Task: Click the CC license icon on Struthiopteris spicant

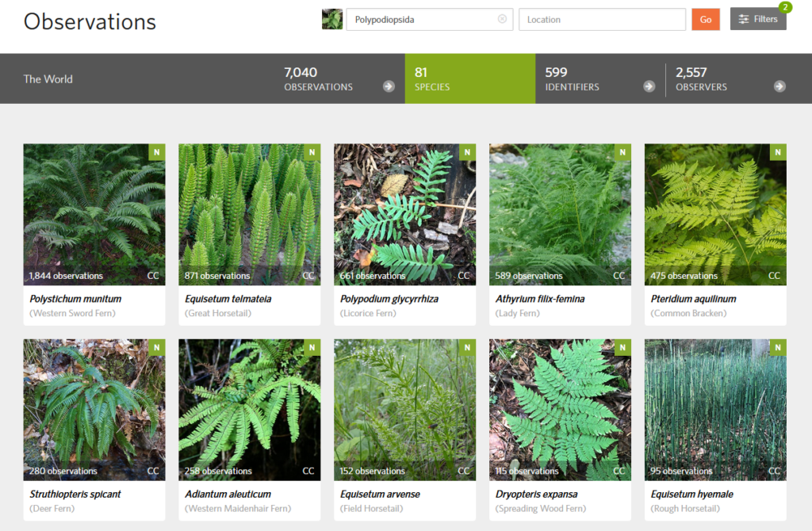Action: point(153,471)
